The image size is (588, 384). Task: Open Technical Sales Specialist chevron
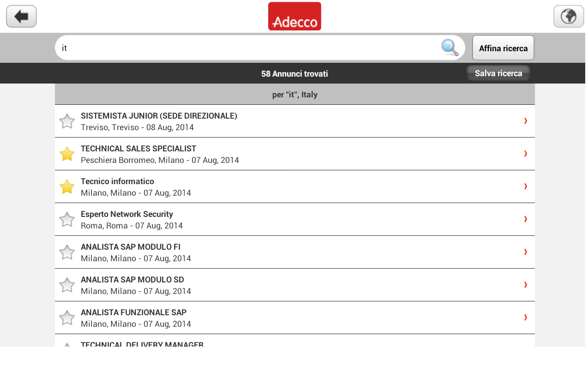coord(525,154)
